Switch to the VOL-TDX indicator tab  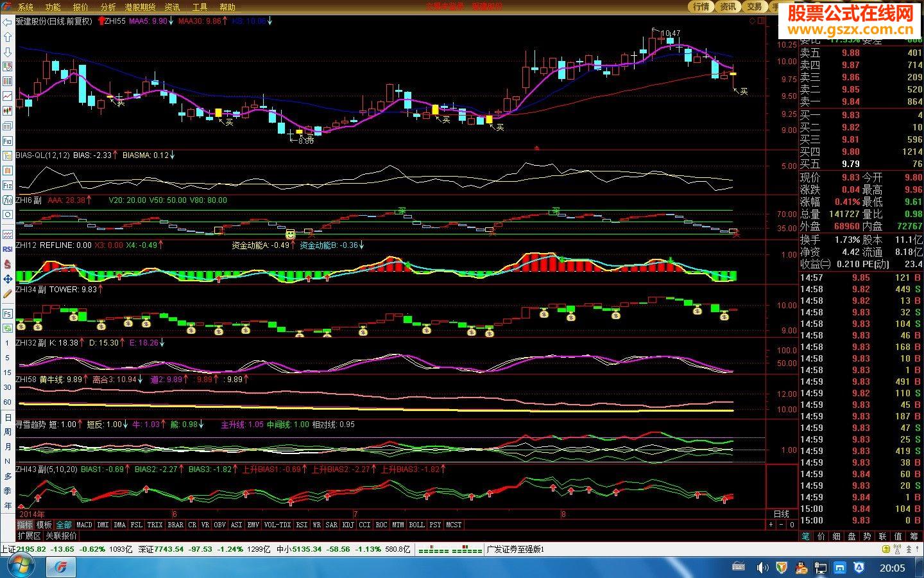point(277,525)
